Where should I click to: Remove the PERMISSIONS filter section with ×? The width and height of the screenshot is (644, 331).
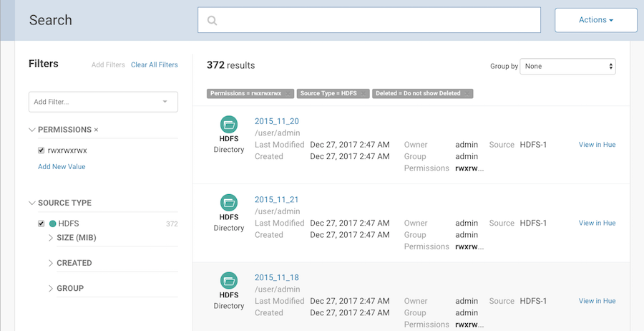[x=96, y=130]
